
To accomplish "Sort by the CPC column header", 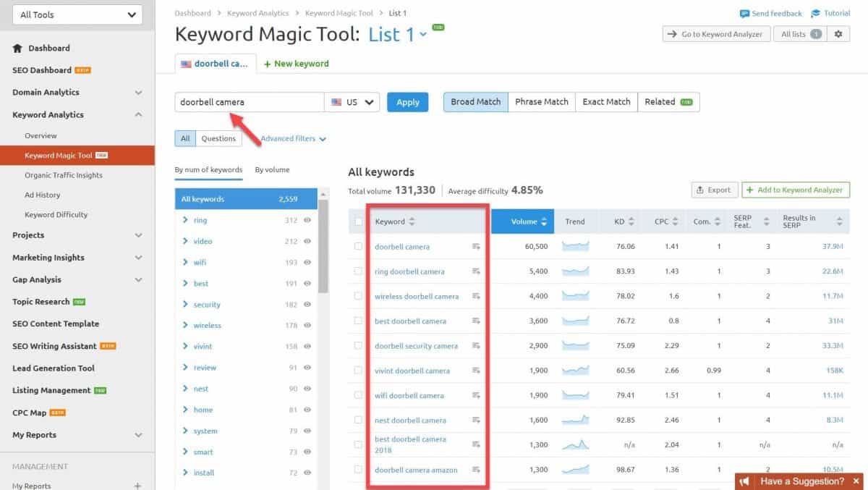I will pyautogui.click(x=666, y=221).
